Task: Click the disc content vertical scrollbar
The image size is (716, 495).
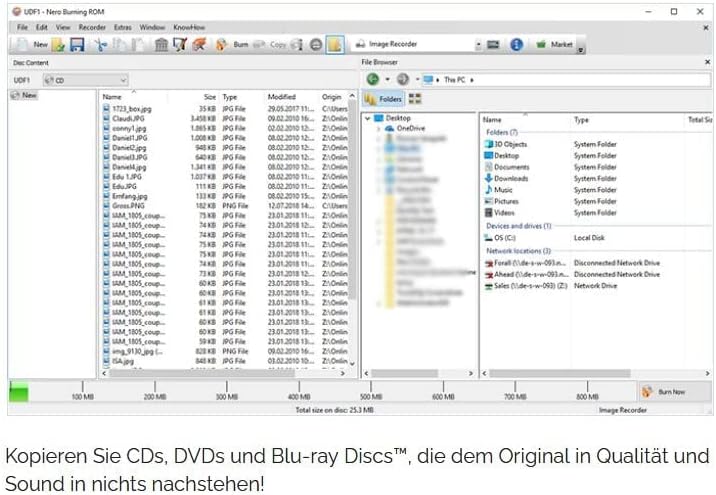Action: 352,199
